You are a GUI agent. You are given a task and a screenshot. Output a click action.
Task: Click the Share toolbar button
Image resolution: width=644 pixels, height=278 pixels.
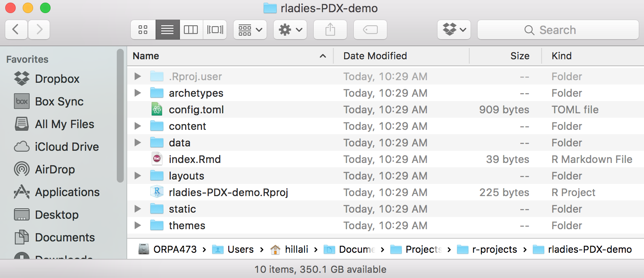coord(330,30)
